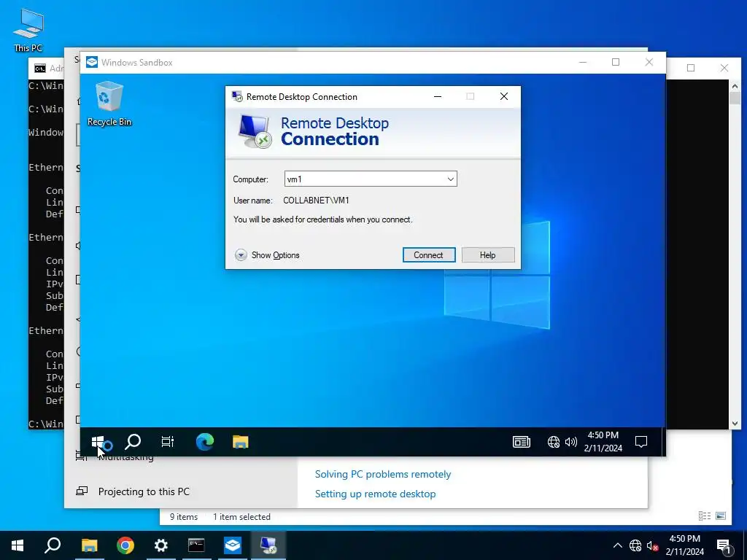Viewport: 747px width, 560px height.
Task: Open the Computer combo box dropdown arrow
Action: (x=450, y=179)
